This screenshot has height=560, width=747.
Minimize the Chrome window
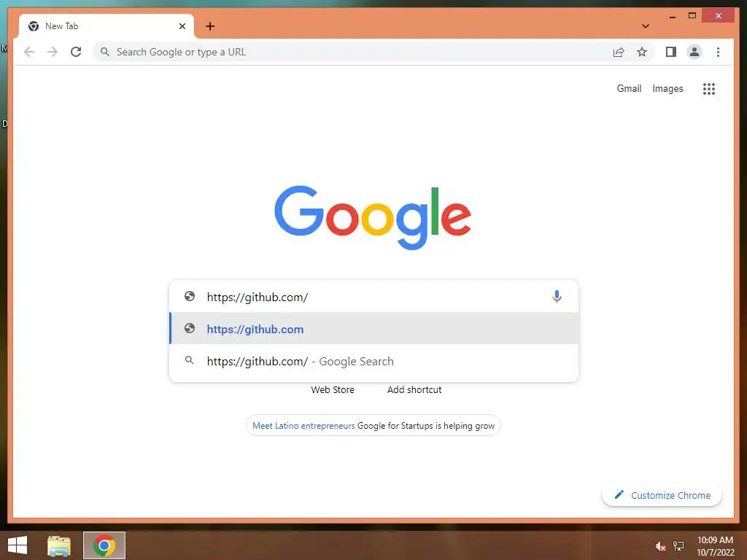(x=673, y=16)
